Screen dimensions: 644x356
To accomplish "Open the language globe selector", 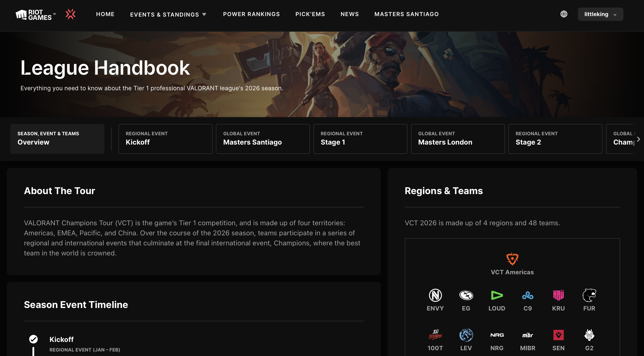I will coord(564,14).
